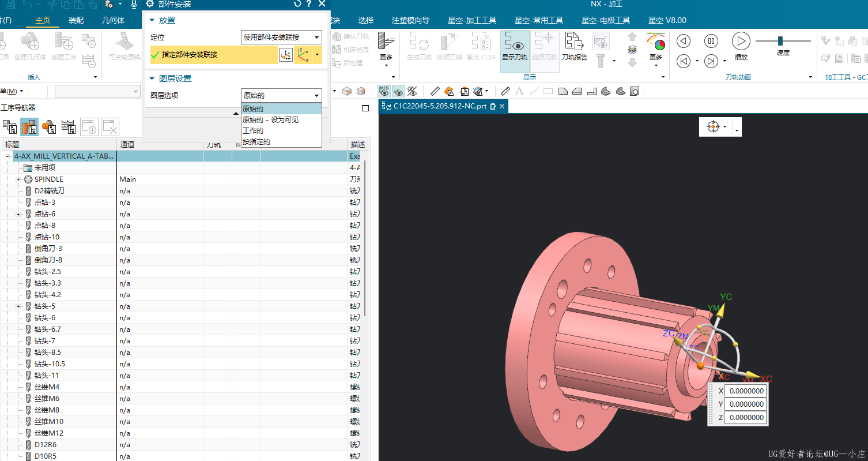868x461 pixels.
Task: Open the 注塑模向导 ribbon tab
Action: pyautogui.click(x=411, y=20)
